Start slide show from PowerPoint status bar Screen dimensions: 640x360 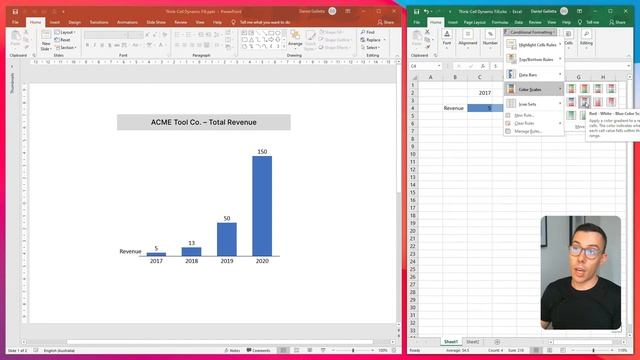click(323, 351)
